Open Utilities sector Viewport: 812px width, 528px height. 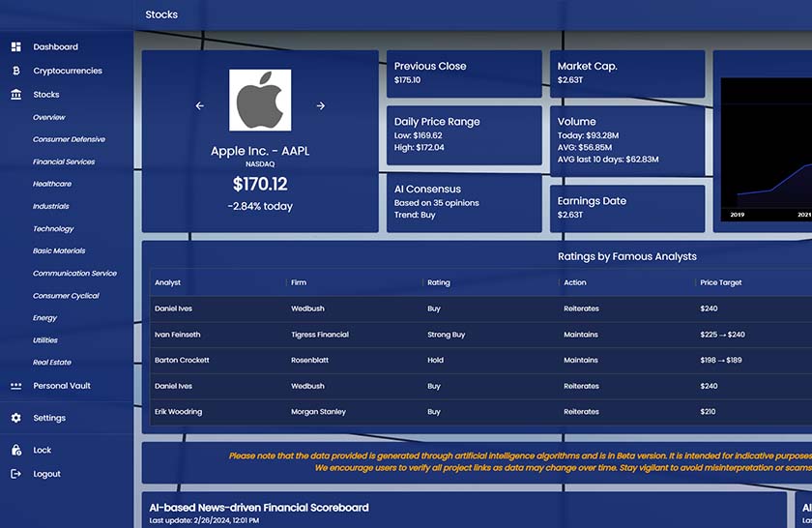(45, 339)
